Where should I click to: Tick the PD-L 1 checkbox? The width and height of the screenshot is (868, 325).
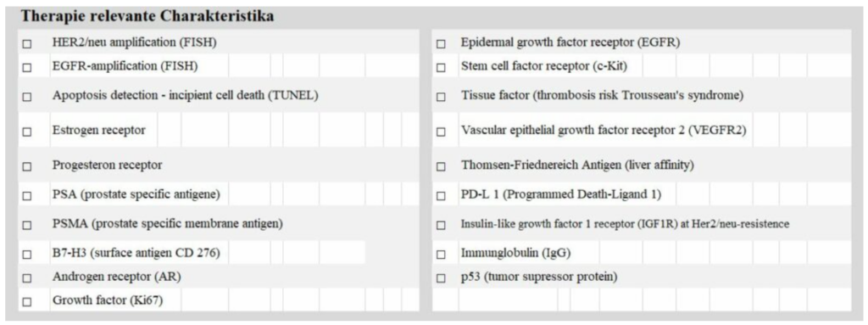[441, 196]
